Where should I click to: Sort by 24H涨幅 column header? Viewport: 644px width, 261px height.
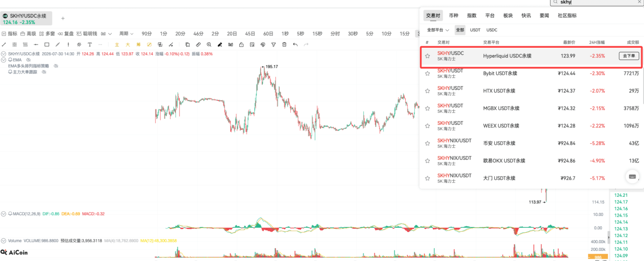597,42
